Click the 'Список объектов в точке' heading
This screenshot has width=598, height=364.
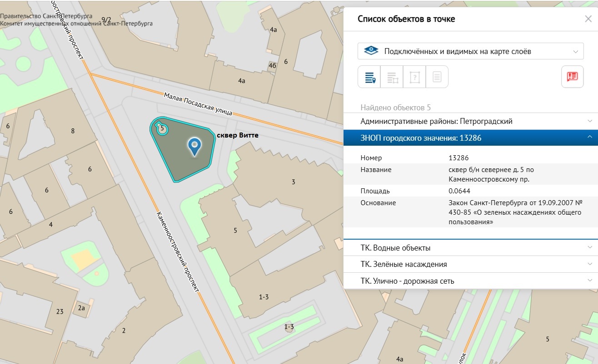406,19
